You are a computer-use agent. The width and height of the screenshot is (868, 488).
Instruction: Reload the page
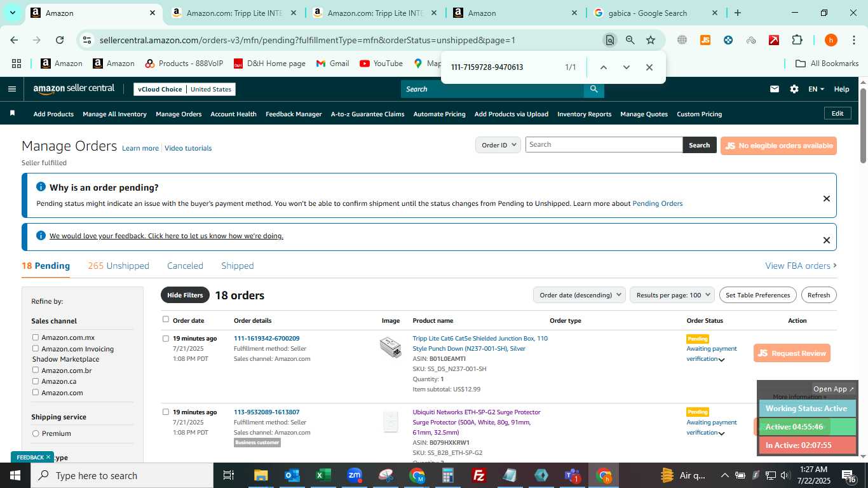(60, 40)
